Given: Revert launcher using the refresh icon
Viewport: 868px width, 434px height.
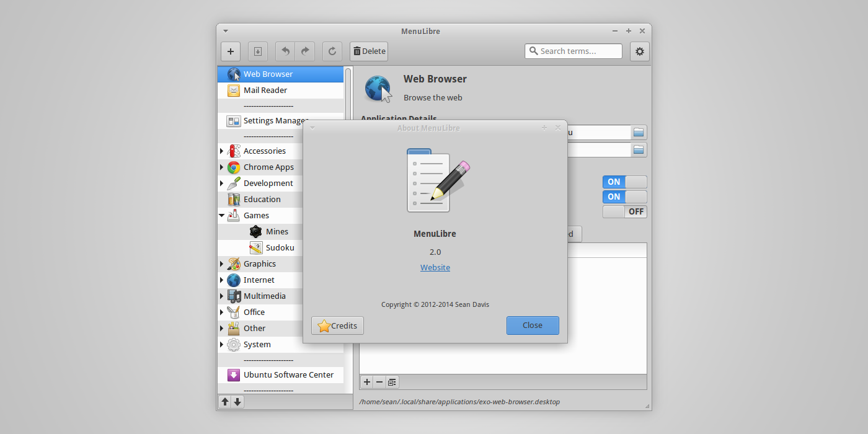Looking at the screenshot, I should click(332, 51).
